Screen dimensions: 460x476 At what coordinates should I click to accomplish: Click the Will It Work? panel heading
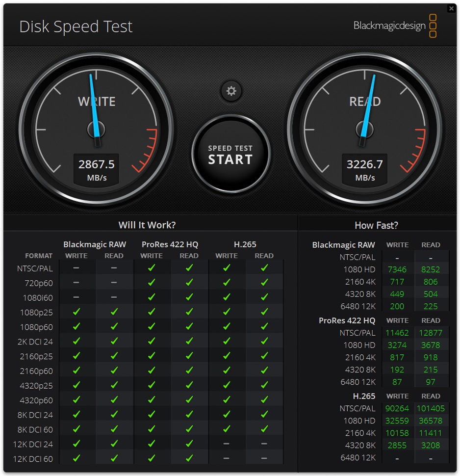point(147,225)
